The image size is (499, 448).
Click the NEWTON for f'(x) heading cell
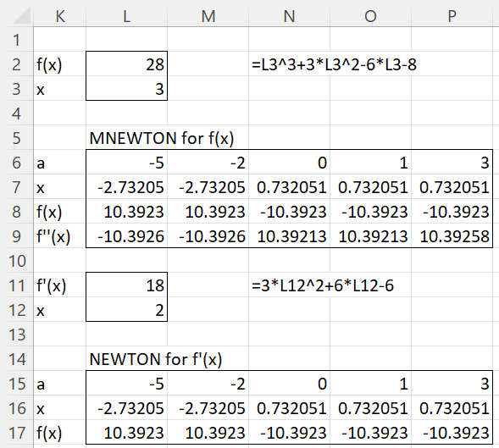click(127, 359)
